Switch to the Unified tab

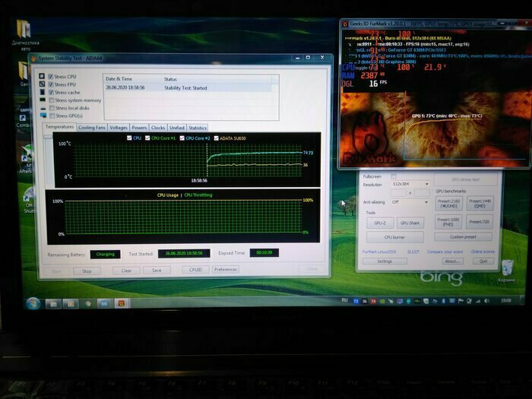[x=177, y=128]
